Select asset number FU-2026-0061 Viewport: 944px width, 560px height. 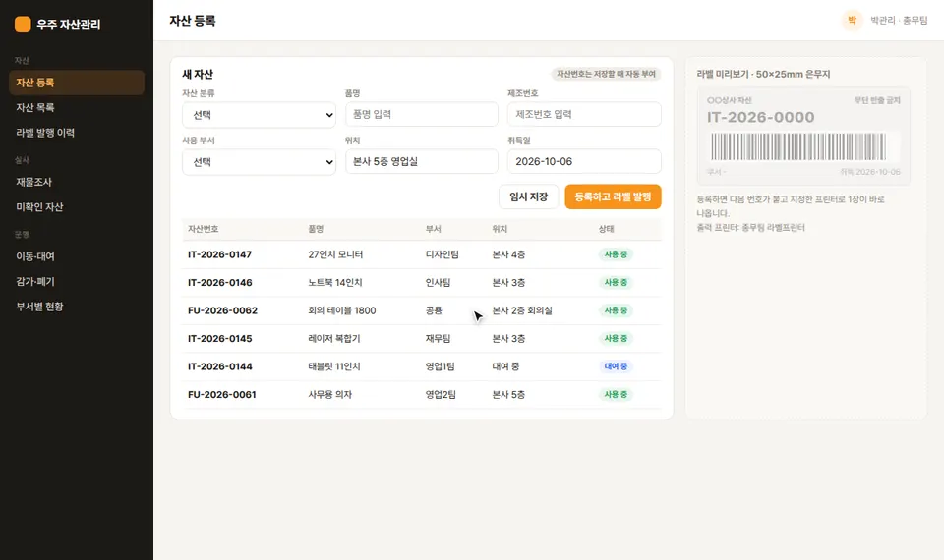click(221, 395)
